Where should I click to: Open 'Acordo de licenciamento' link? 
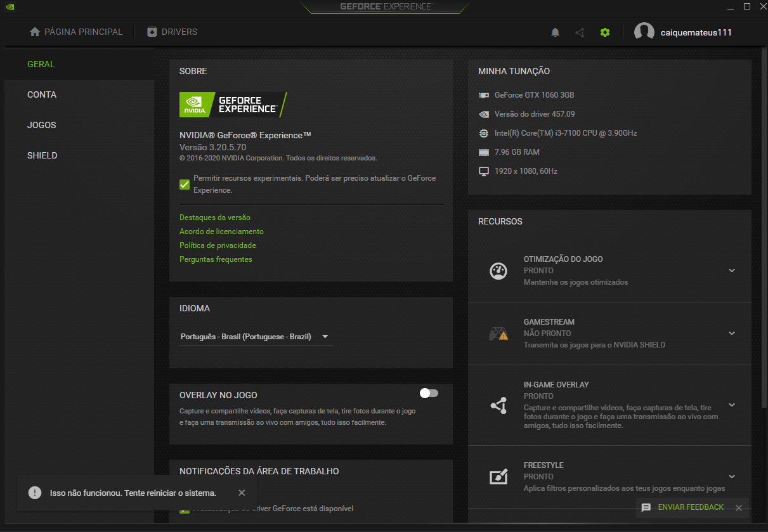221,231
